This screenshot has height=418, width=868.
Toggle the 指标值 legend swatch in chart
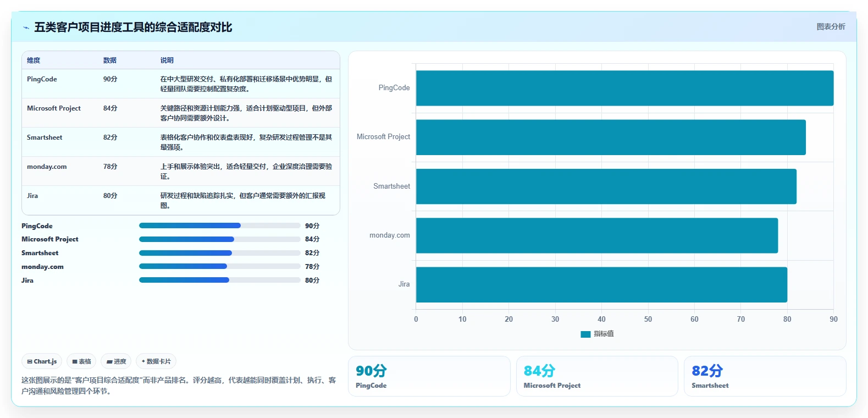(x=585, y=334)
